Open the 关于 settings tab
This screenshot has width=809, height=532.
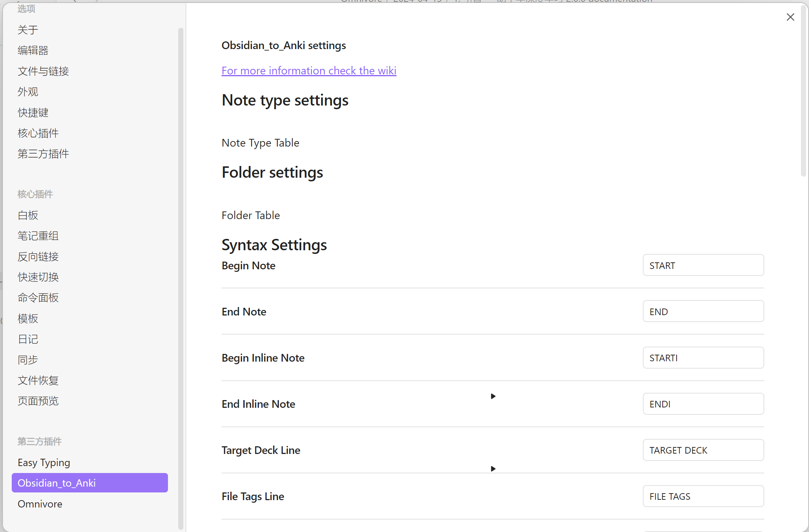click(x=28, y=30)
